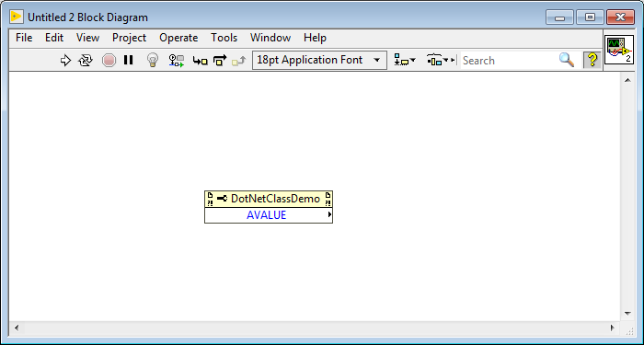
Task: Maximize the Block Diagram window
Action: point(590,17)
